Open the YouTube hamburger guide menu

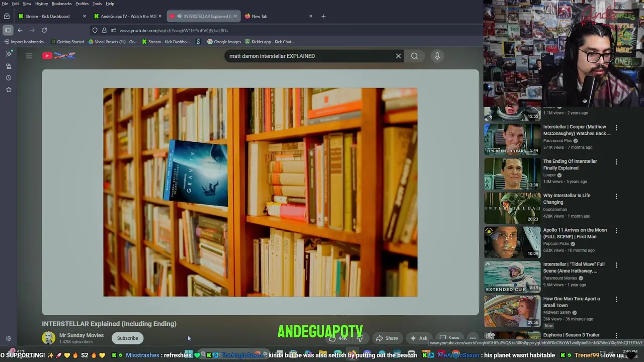click(x=29, y=56)
